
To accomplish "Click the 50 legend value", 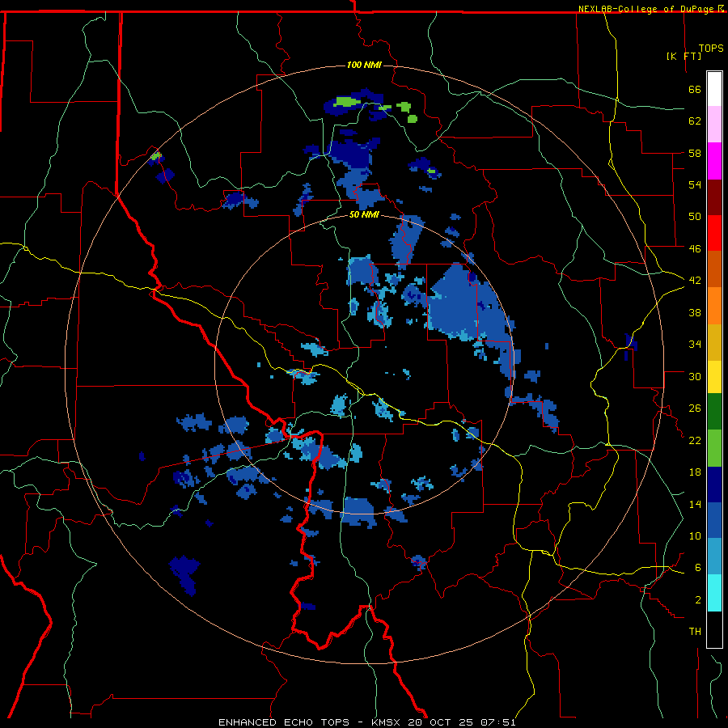I will pos(695,217).
